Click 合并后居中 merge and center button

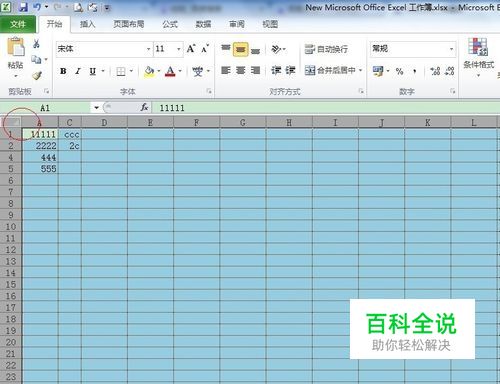[x=330, y=70]
